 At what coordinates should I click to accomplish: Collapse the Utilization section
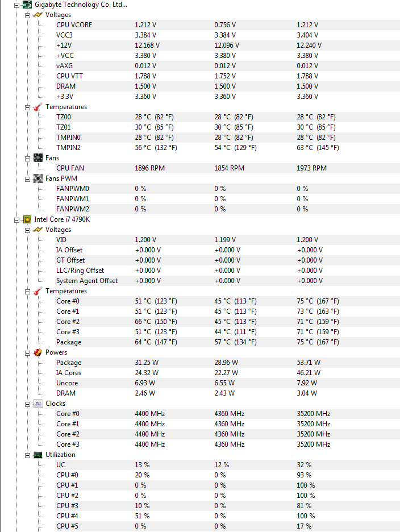[x=27, y=456]
